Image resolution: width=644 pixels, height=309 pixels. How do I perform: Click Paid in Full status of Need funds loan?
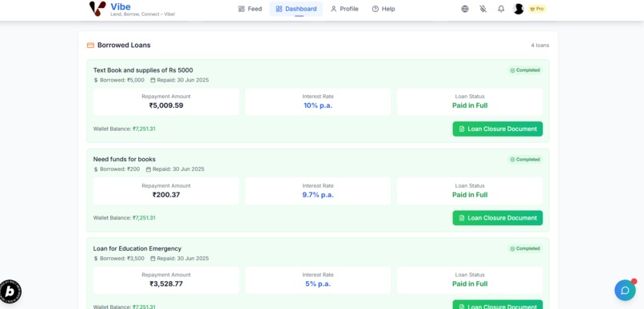[x=470, y=195]
